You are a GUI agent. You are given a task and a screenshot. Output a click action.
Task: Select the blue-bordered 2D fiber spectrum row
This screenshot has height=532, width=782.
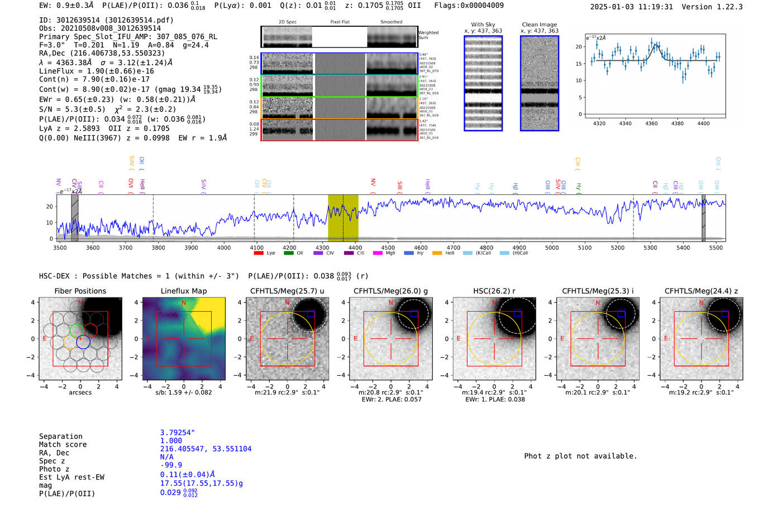(x=340, y=64)
